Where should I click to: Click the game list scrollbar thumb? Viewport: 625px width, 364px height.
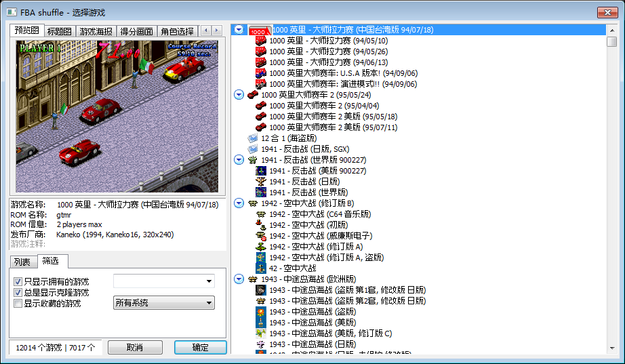[612, 41]
